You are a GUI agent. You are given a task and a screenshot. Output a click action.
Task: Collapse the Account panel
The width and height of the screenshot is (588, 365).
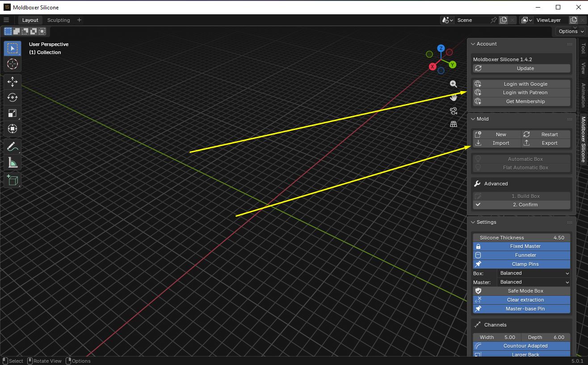[473, 44]
